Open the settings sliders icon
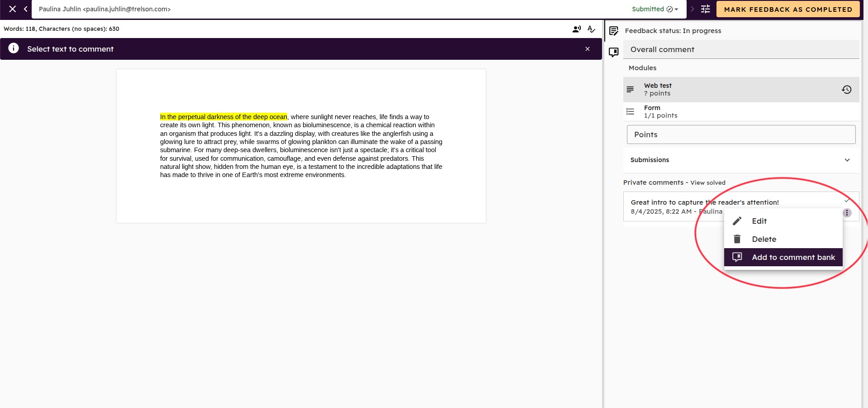The width and height of the screenshot is (868, 408). (706, 9)
